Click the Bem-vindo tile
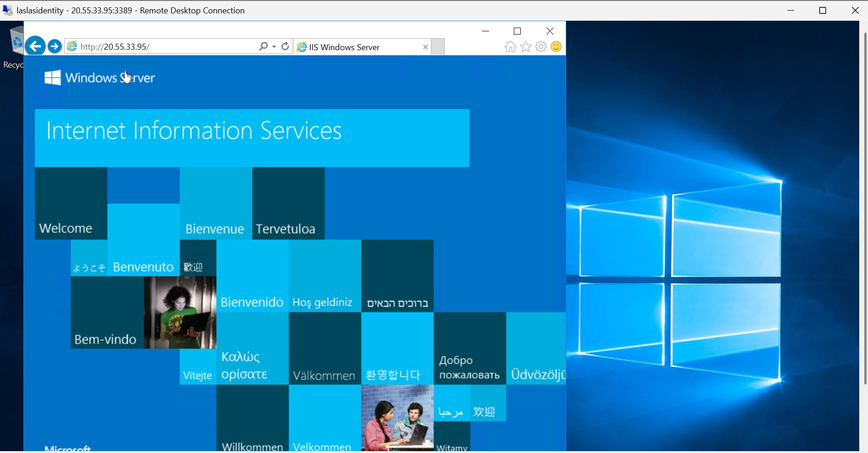 click(x=107, y=312)
